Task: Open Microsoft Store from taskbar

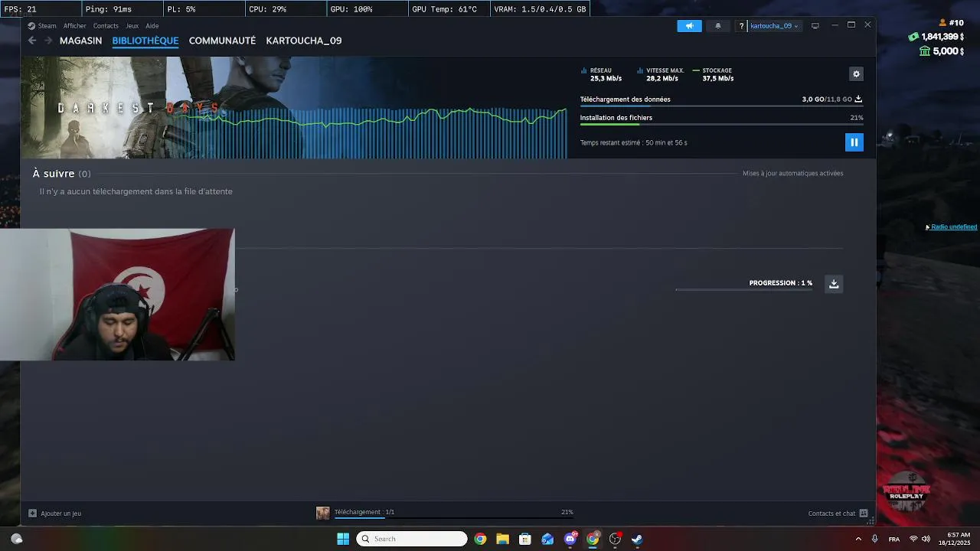Action: pyautogui.click(x=525, y=539)
